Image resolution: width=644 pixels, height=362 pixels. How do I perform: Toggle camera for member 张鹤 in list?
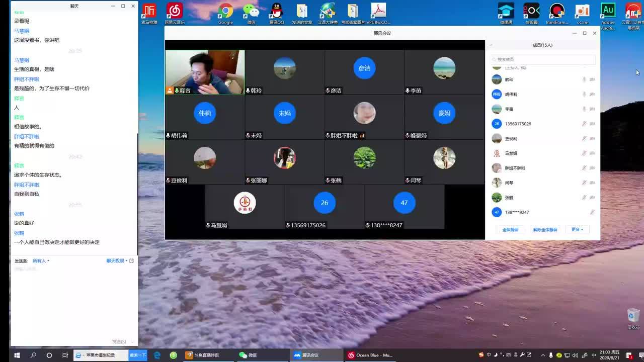592,198
